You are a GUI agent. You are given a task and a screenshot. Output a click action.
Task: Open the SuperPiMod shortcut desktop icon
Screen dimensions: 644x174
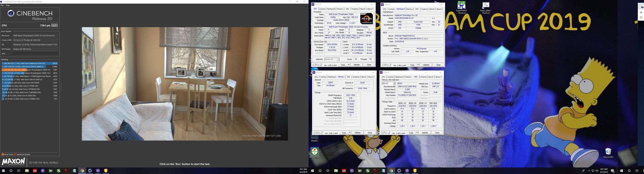[x=462, y=7]
